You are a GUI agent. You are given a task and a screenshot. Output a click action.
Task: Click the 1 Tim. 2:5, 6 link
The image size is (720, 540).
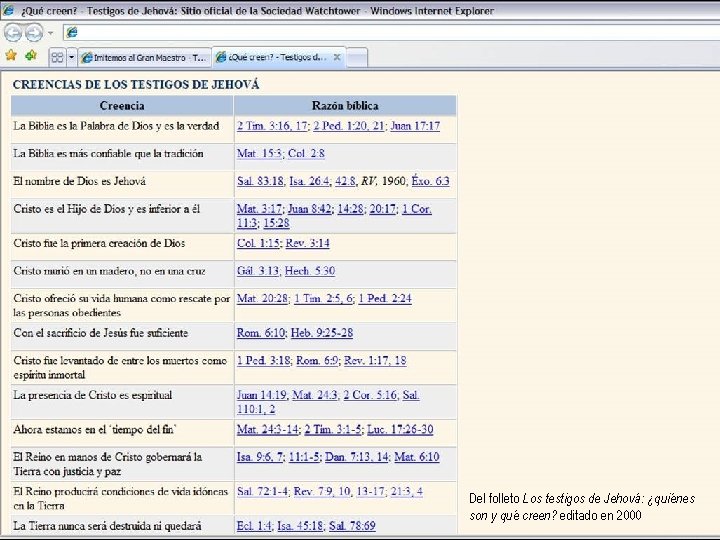coord(323,298)
